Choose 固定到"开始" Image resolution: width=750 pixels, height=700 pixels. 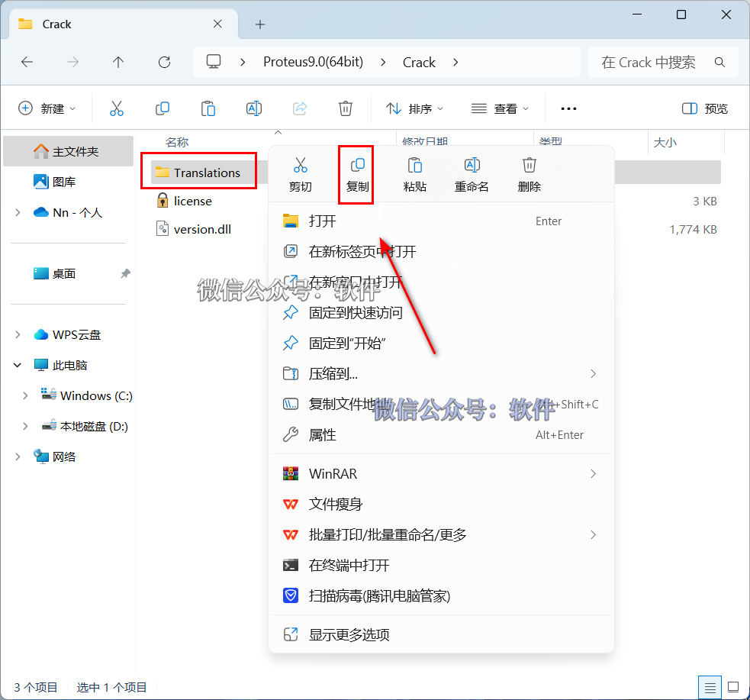click(x=440, y=343)
